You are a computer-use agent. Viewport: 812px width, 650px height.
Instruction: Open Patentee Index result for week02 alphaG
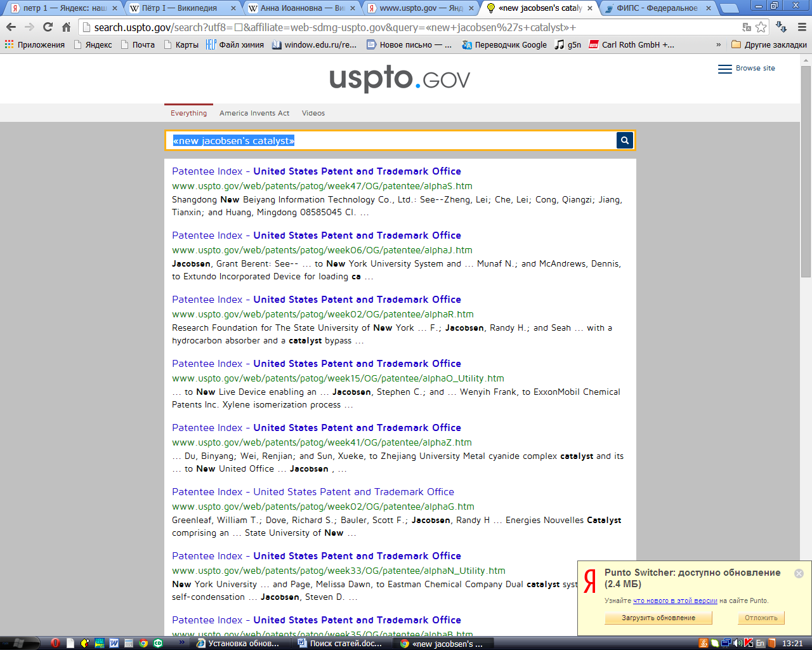pyautogui.click(x=313, y=492)
